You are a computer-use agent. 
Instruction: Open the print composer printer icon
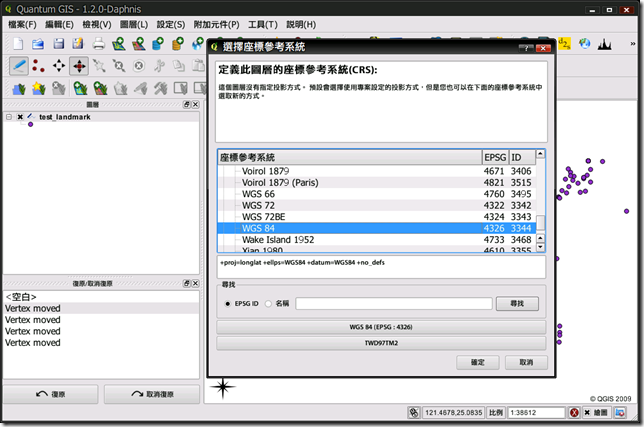[99, 44]
